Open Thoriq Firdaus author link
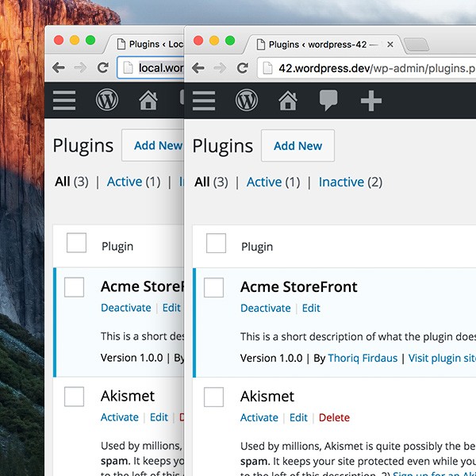This screenshot has height=476, width=476. point(363,359)
